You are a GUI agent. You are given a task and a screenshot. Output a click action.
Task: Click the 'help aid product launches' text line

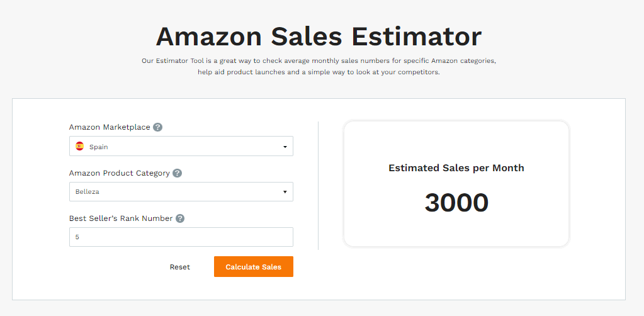(319, 72)
